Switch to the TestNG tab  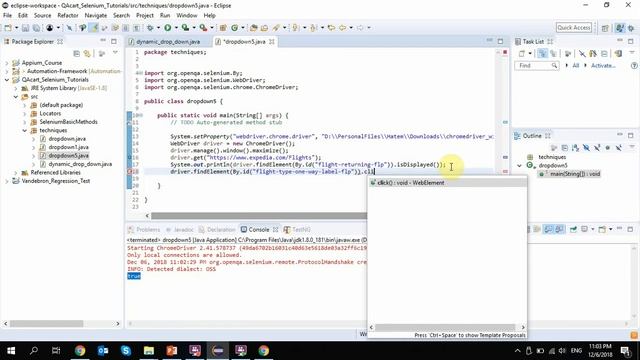tap(297, 229)
